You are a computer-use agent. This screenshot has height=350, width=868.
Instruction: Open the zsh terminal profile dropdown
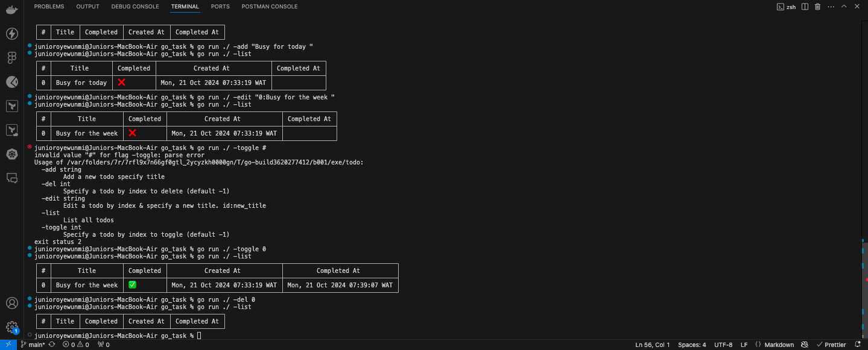[x=787, y=7]
